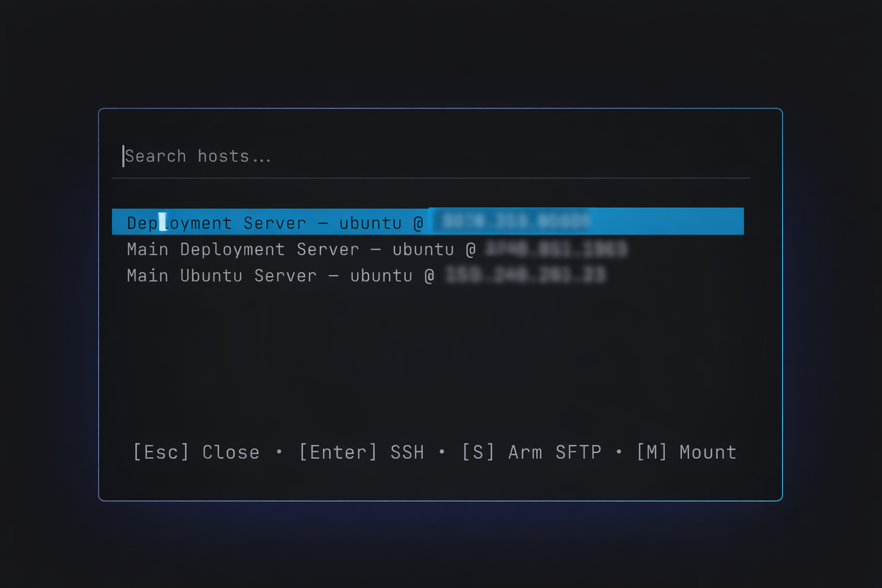Click blurred address of Main Ubuntu Server

point(525,276)
